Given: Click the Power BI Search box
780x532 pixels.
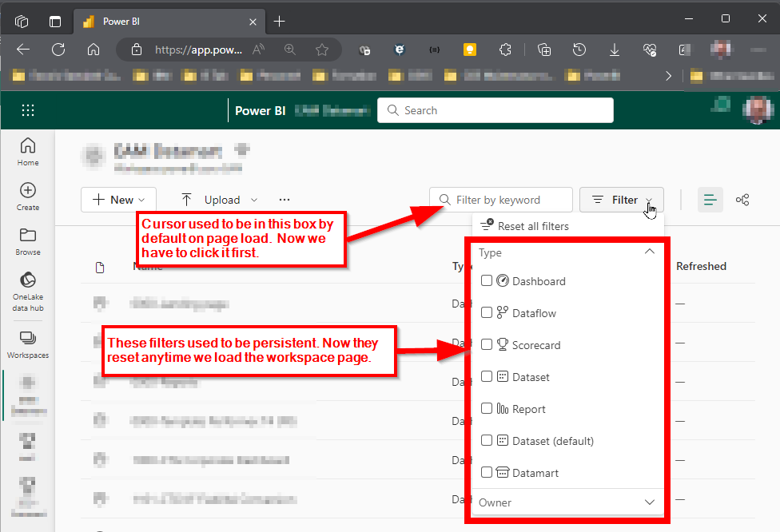Looking at the screenshot, I should pyautogui.click(x=495, y=110).
